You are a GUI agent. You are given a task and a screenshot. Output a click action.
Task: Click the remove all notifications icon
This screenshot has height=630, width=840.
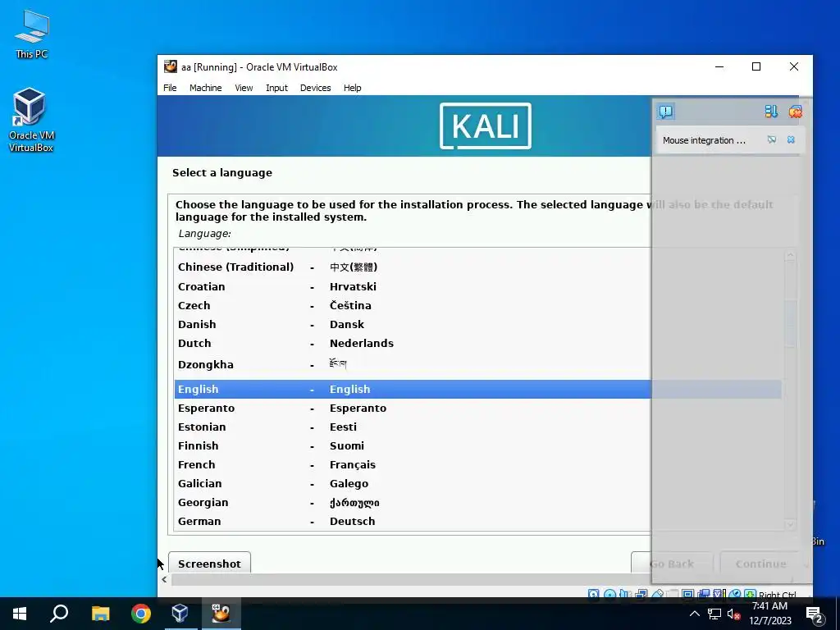pyautogui.click(x=796, y=112)
